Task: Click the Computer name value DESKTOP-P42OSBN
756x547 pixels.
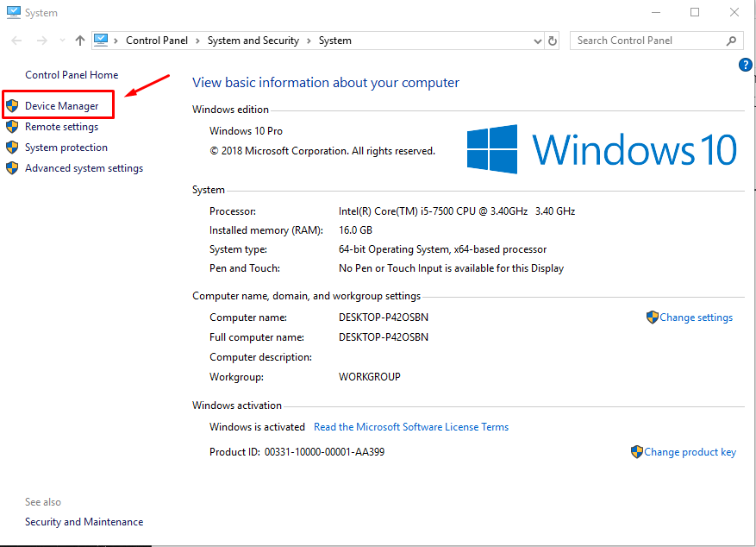Action: pos(384,318)
